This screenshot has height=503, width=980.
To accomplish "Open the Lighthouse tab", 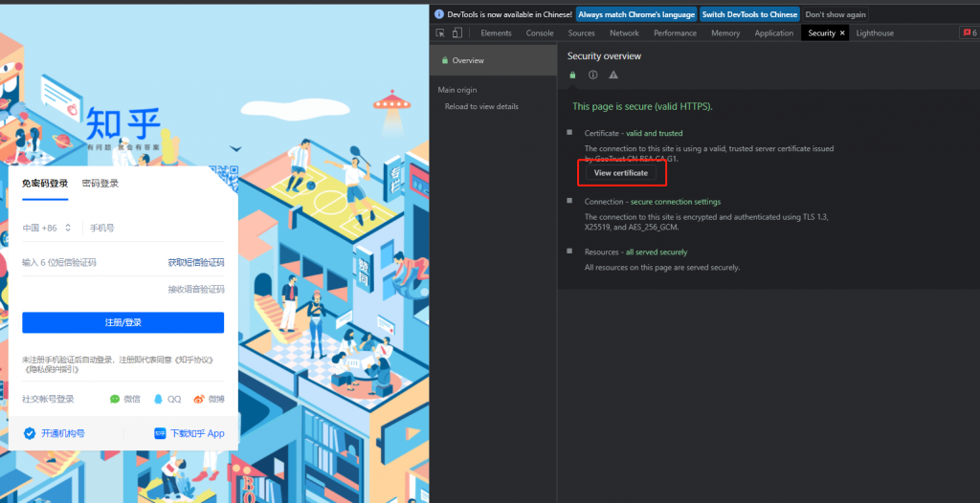I will point(875,33).
